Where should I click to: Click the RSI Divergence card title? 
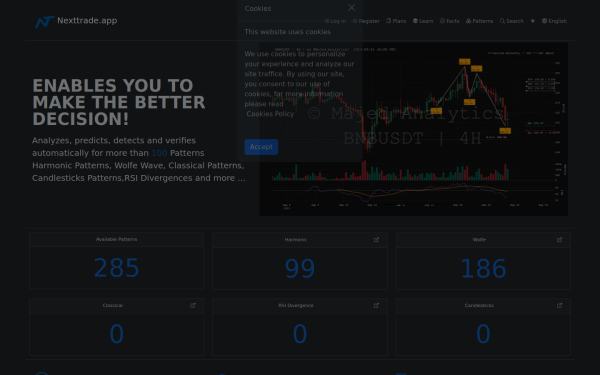pyautogui.click(x=295, y=305)
